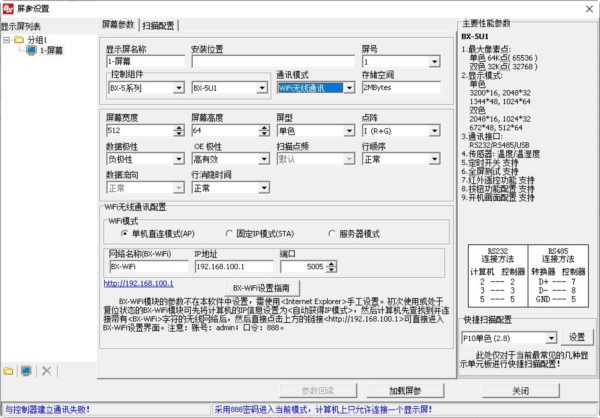Expand the BX-5系列 controller series dropdown

pyautogui.click(x=178, y=87)
